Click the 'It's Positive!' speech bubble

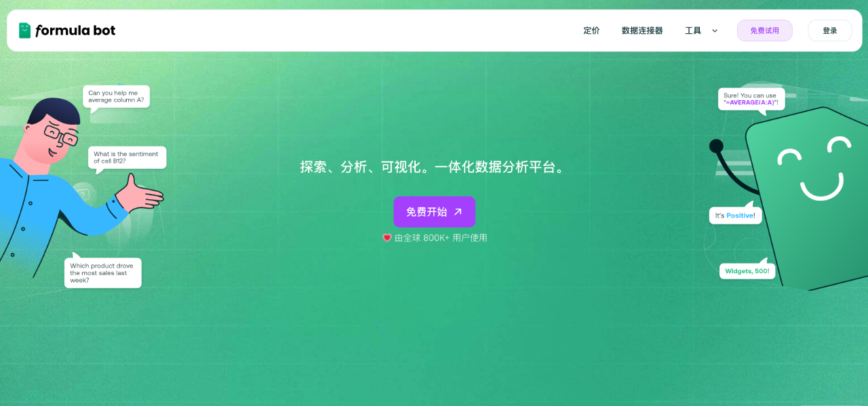click(735, 215)
